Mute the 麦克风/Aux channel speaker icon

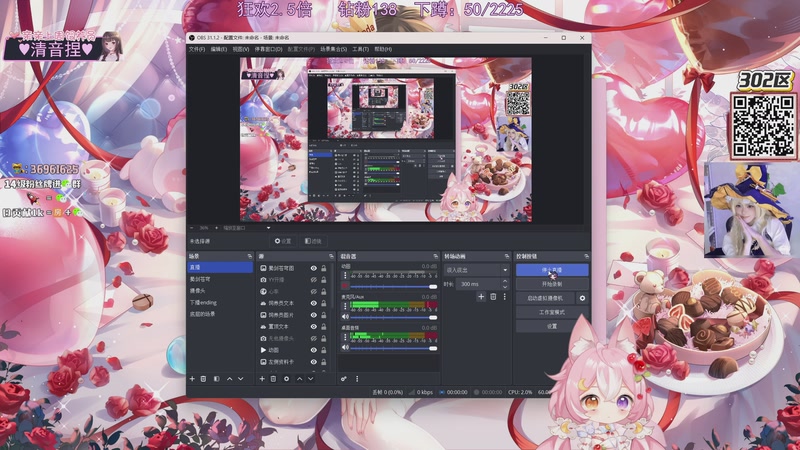tap(345, 317)
